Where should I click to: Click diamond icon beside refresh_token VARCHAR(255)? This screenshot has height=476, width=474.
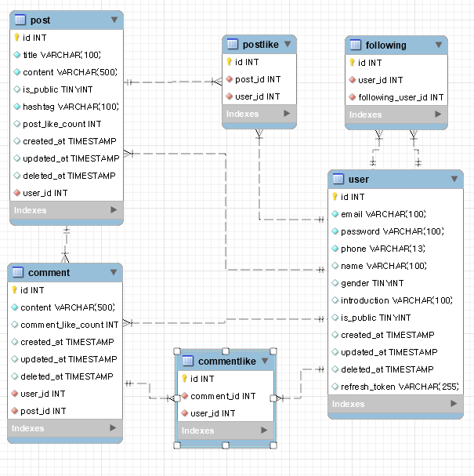335,387
